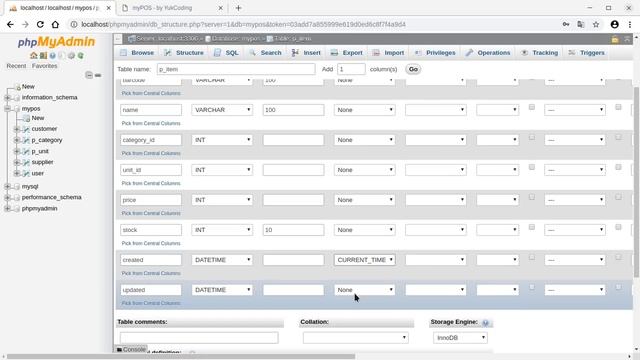Open type dropdown for name column (VARCHAR)
This screenshot has width=640, height=360.
coord(222,110)
